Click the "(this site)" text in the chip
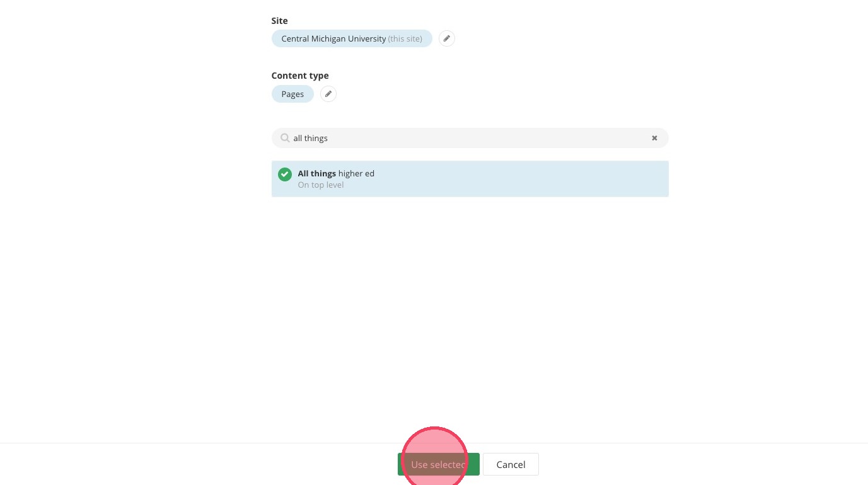The image size is (868, 485). (405, 38)
